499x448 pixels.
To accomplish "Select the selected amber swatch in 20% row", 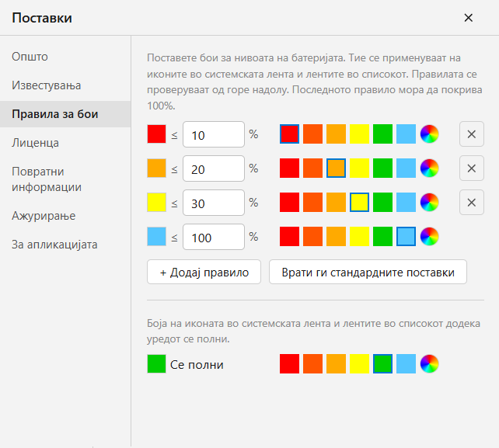I will [336, 168].
